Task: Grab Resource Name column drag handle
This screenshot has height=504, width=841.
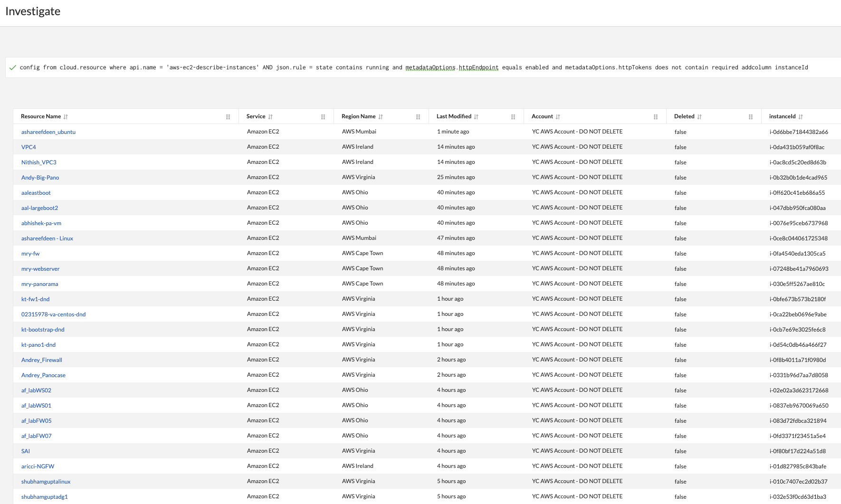Action: (x=228, y=117)
